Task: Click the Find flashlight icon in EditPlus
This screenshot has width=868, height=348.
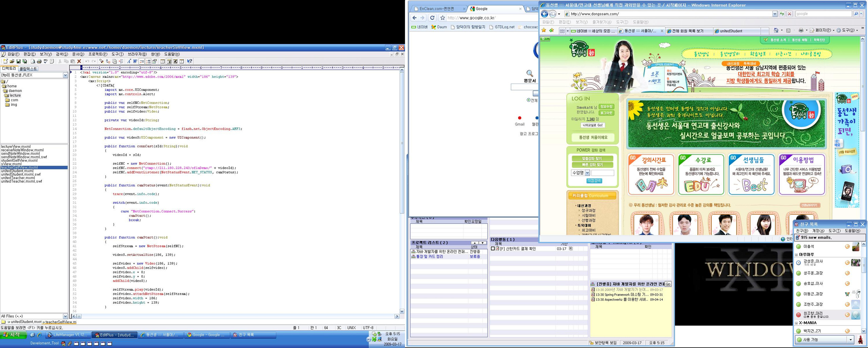Action: [x=101, y=61]
